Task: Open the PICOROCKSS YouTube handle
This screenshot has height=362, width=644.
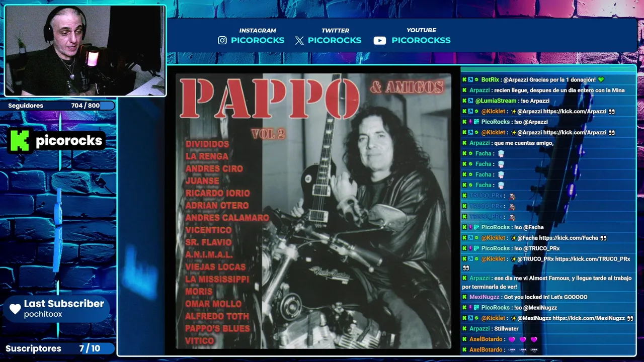Action: 421,40
